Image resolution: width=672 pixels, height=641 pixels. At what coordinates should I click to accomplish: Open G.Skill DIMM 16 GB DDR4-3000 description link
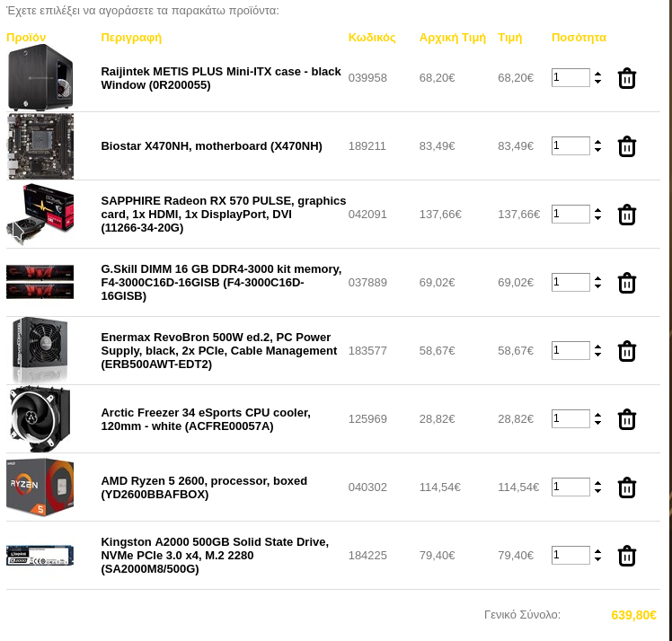[221, 282]
